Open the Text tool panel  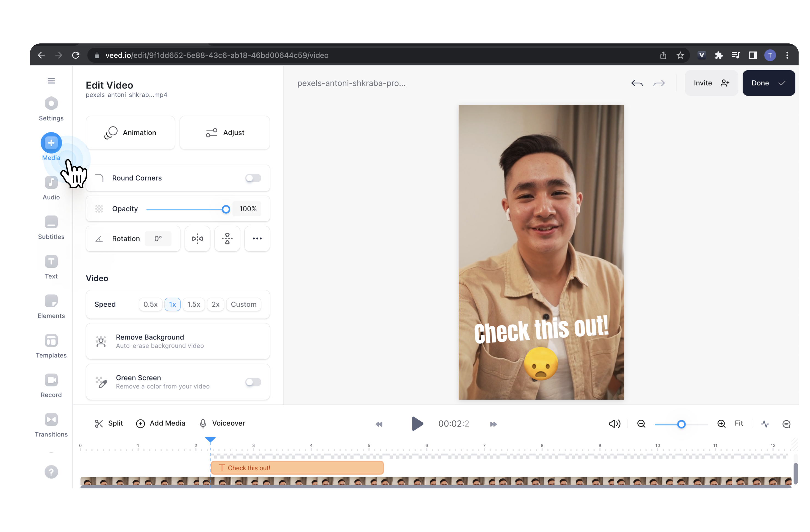tap(51, 267)
